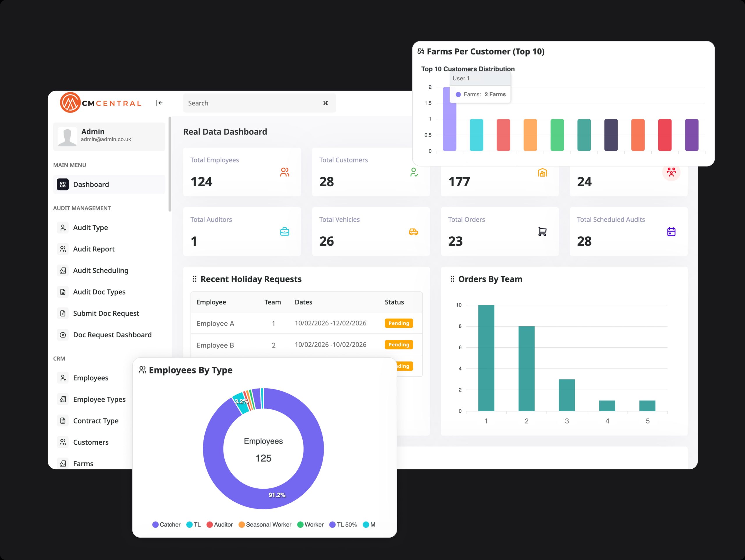The height and width of the screenshot is (560, 745).
Task: Toggle the Worker category in the donut legend
Action: [310, 524]
